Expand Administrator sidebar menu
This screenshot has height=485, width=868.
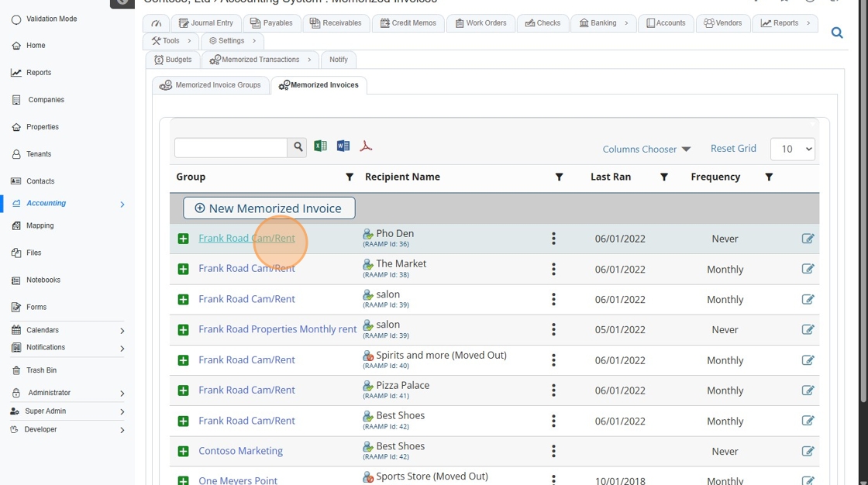tap(122, 394)
